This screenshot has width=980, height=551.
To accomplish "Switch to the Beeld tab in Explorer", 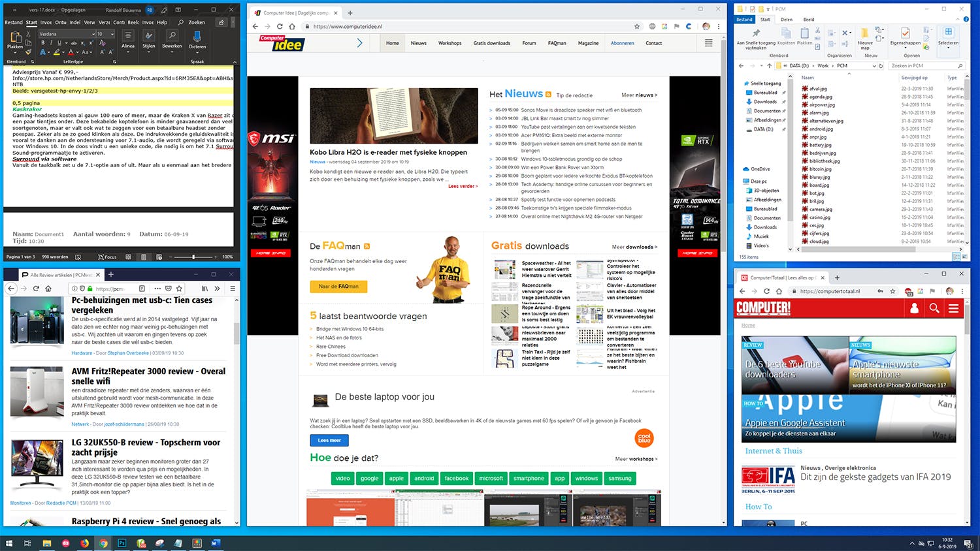I will 809,20.
